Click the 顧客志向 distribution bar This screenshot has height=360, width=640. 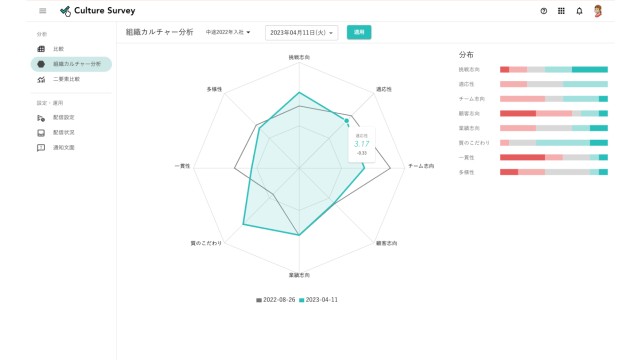554,113
